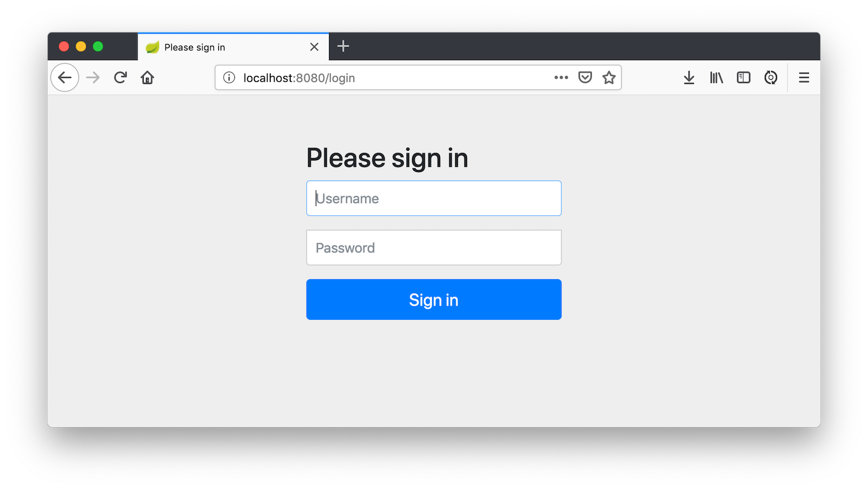Open the Firefox hamburger menu
This screenshot has height=490, width=868.
point(803,78)
